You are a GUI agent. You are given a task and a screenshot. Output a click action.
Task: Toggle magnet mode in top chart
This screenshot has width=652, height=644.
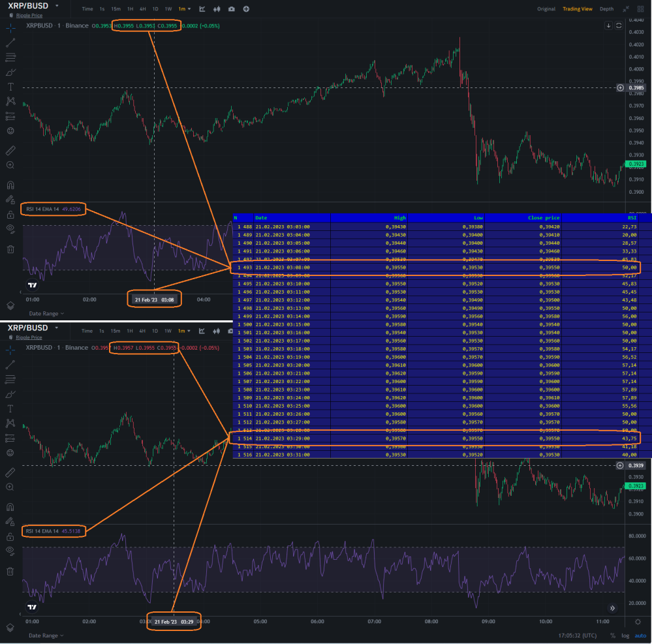[10, 185]
